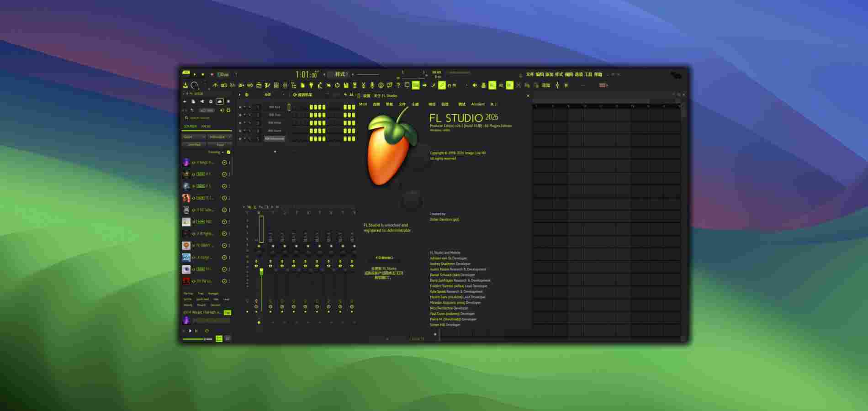This screenshot has width=868, height=411.
Task: Switch to the 主题 settings tab
Action: (415, 104)
